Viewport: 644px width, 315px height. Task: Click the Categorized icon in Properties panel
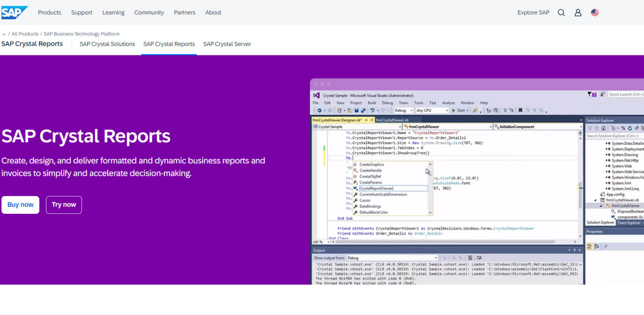tap(590, 246)
